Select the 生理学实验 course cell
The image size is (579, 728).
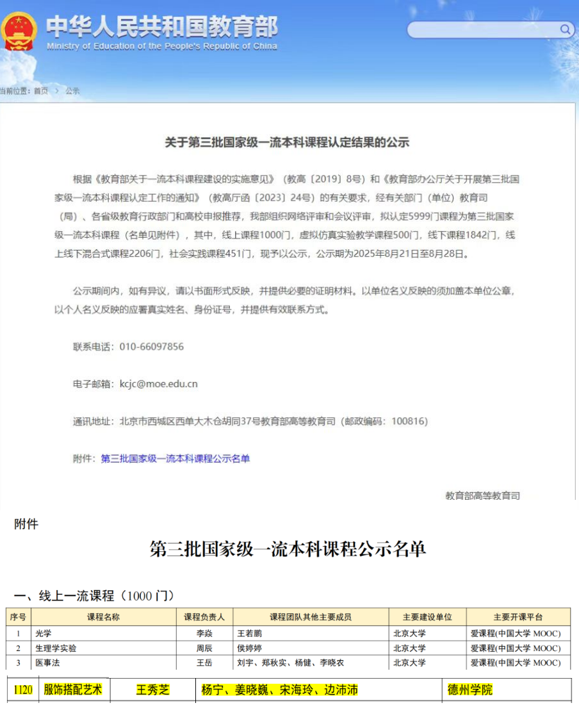pyautogui.click(x=56, y=648)
